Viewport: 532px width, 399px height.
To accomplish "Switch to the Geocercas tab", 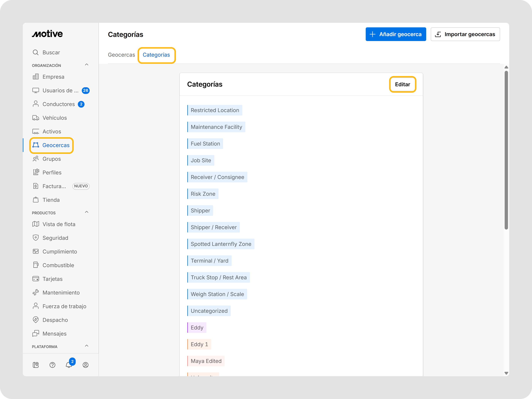I will pos(121,55).
